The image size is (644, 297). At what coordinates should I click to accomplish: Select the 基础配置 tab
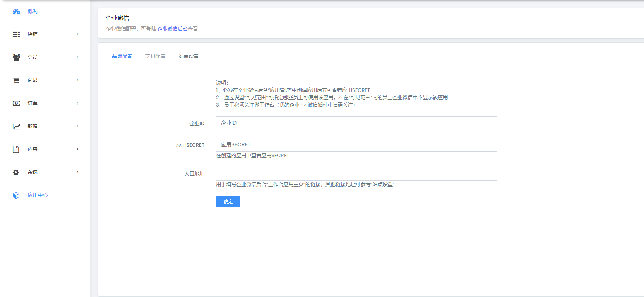pyautogui.click(x=122, y=56)
